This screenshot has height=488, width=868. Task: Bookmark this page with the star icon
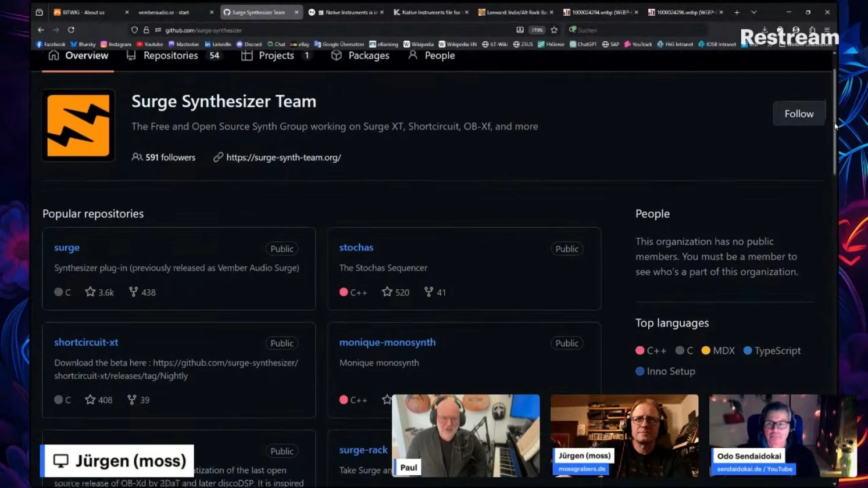554,30
